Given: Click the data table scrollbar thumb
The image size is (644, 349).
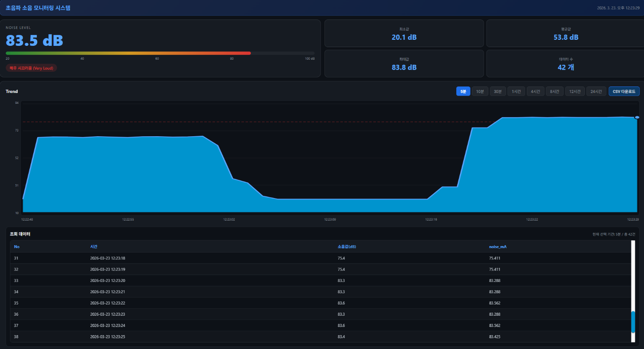Looking at the screenshot, I should tap(633, 322).
